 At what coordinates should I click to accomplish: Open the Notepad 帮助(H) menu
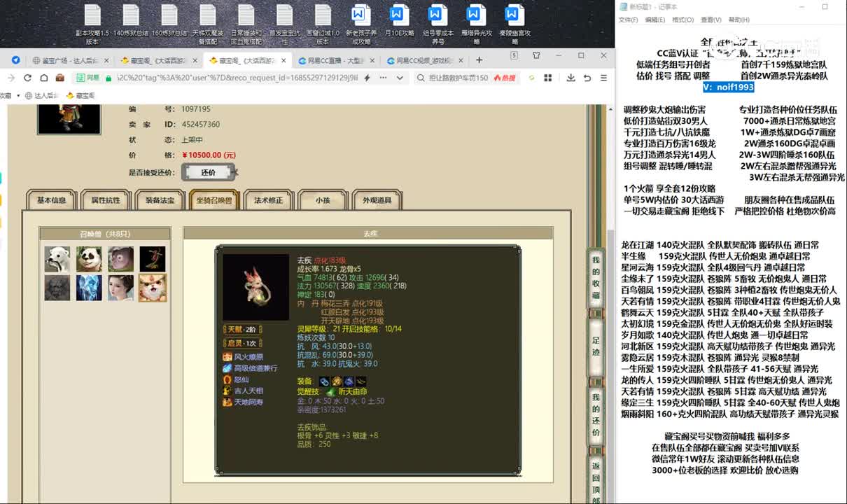[738, 20]
